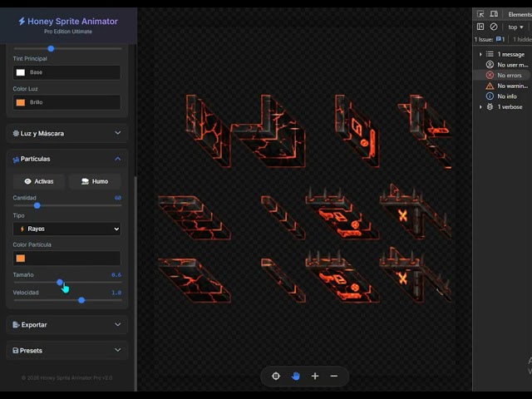
Task: Click the Color Partícula input field
Action: pos(66,259)
